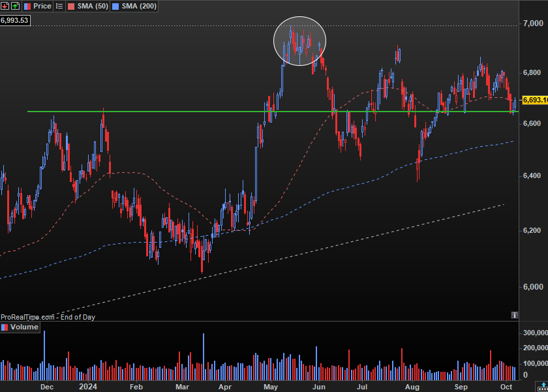
Task: Open the indicator list icon
Action: click(59, 6)
